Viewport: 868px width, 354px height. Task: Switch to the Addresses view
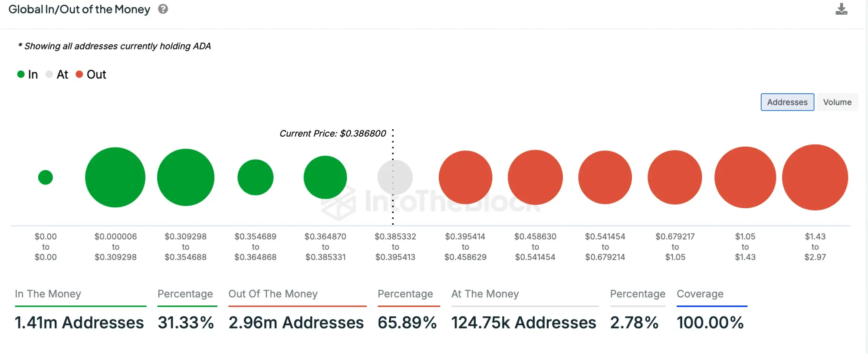coord(787,102)
